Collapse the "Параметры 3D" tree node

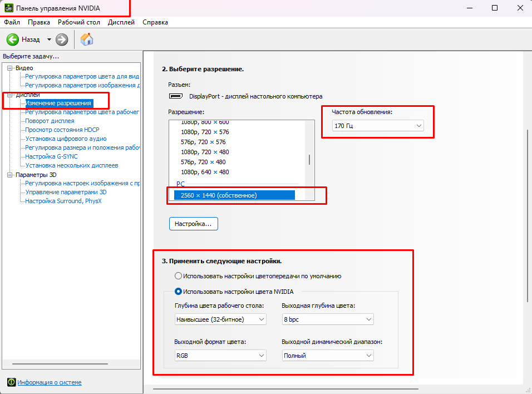tap(9, 175)
